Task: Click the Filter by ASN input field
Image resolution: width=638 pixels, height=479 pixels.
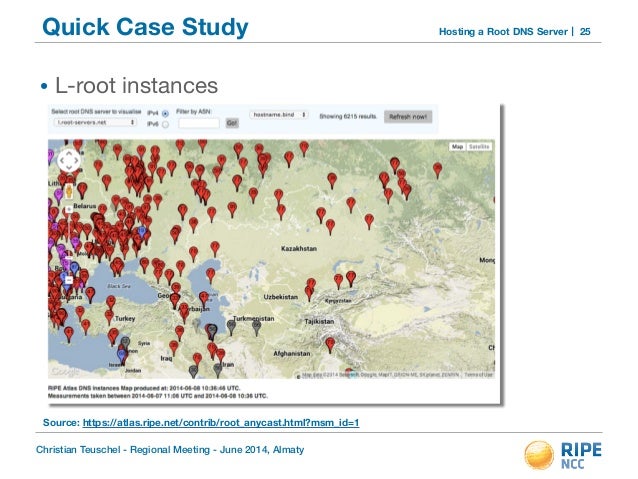Action: click(198, 124)
